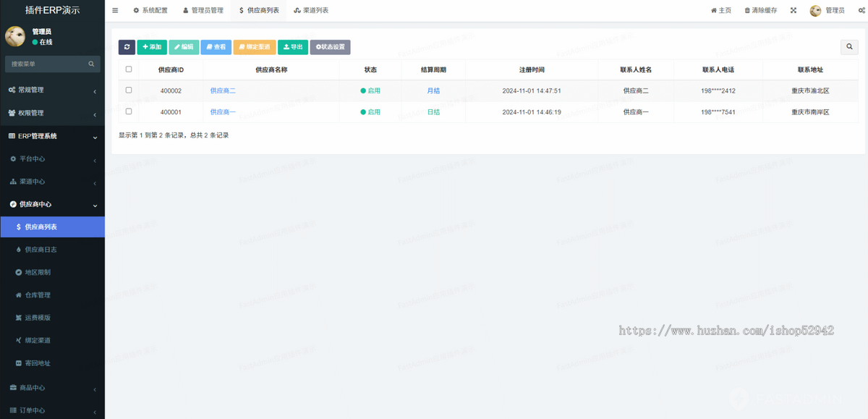Image resolution: width=868 pixels, height=419 pixels.
Task: Switch to the 渠道列表 tab
Action: click(311, 11)
